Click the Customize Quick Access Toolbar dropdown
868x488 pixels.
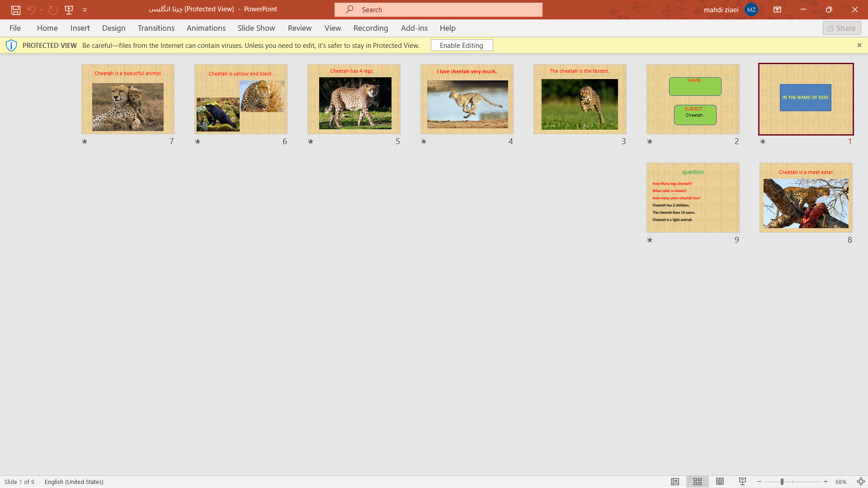pos(85,9)
